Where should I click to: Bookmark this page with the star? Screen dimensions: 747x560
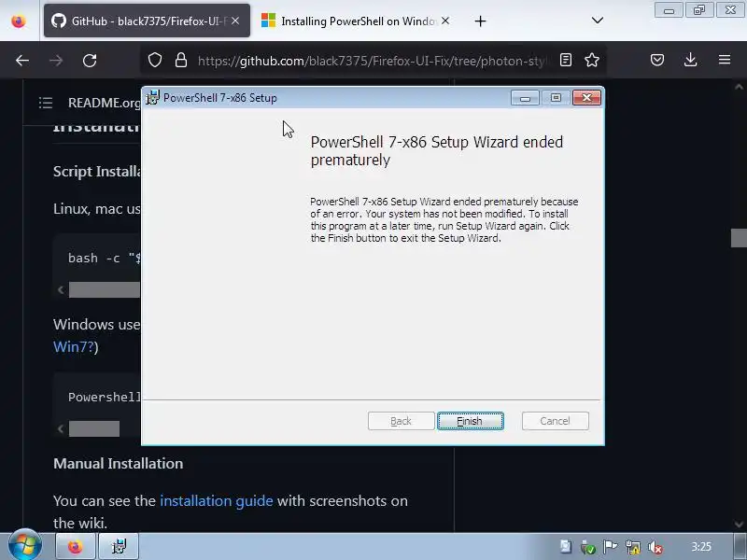pos(592,60)
